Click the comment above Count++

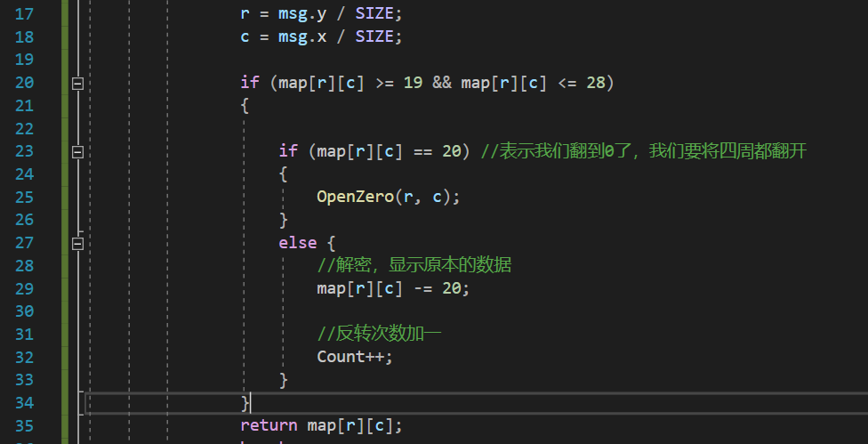click(379, 334)
